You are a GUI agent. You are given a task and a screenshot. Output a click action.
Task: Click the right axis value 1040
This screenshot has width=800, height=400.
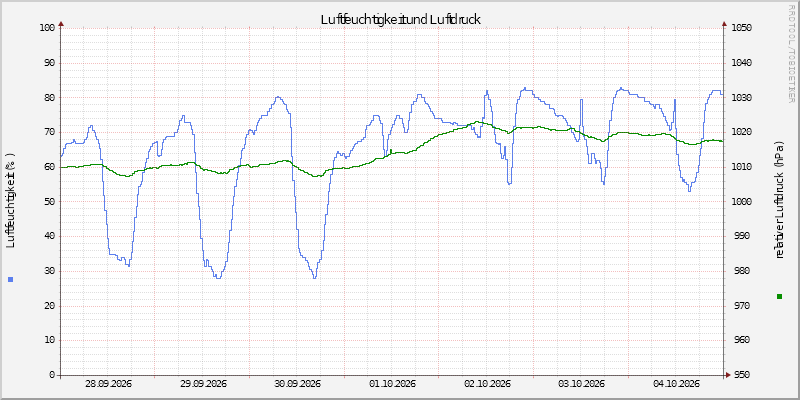[741, 63]
